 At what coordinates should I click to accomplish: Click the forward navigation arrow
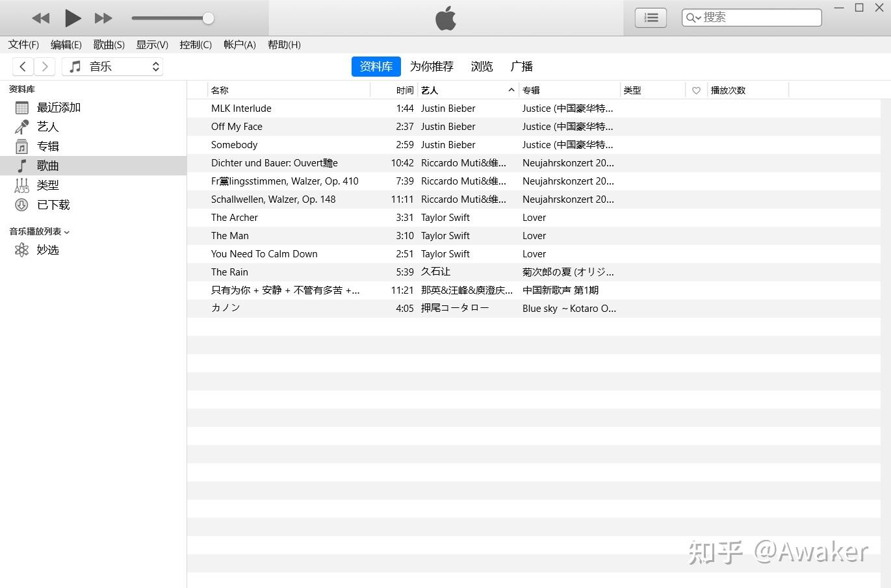[x=44, y=66]
